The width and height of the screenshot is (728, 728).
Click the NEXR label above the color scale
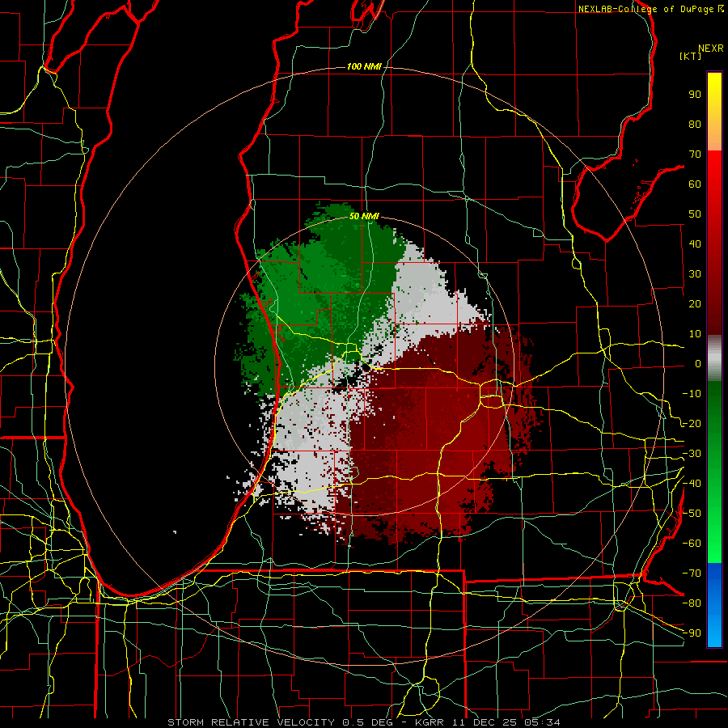711,49
